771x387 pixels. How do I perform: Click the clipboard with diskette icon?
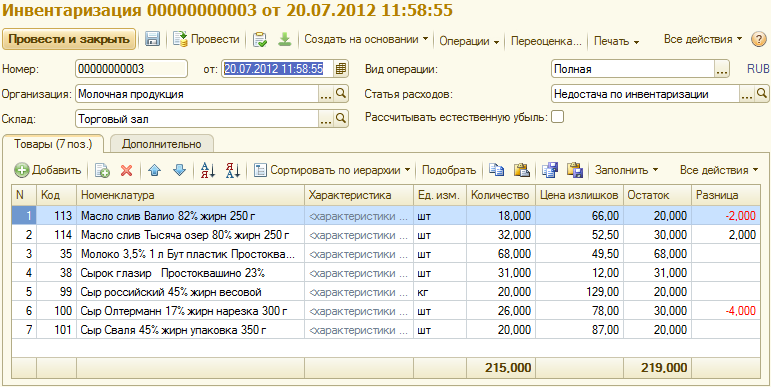click(574, 170)
